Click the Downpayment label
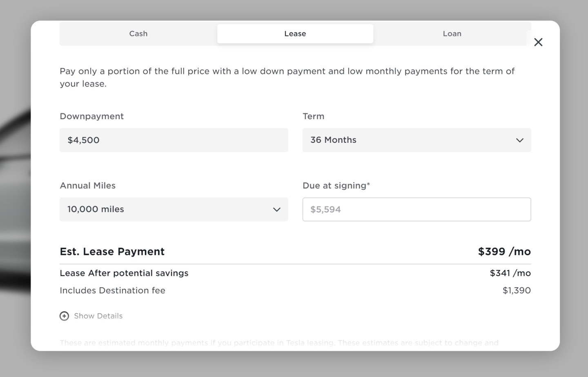 click(x=91, y=116)
